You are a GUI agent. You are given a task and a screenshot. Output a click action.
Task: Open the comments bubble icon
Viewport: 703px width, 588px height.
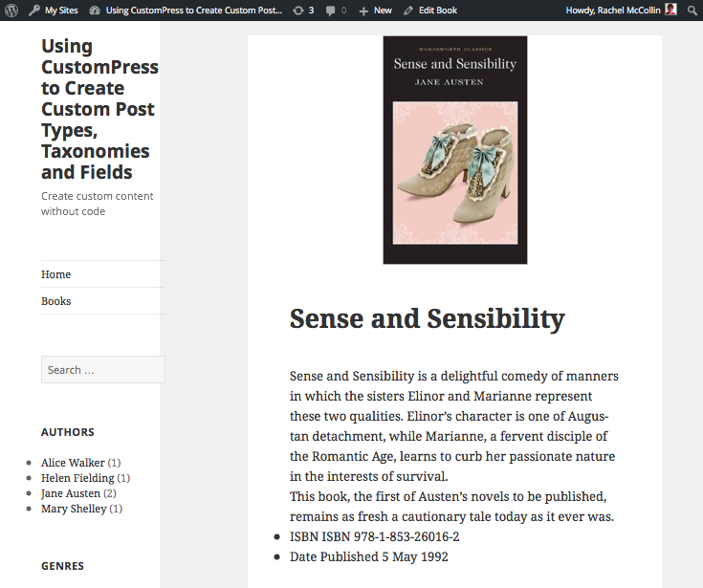(x=330, y=11)
